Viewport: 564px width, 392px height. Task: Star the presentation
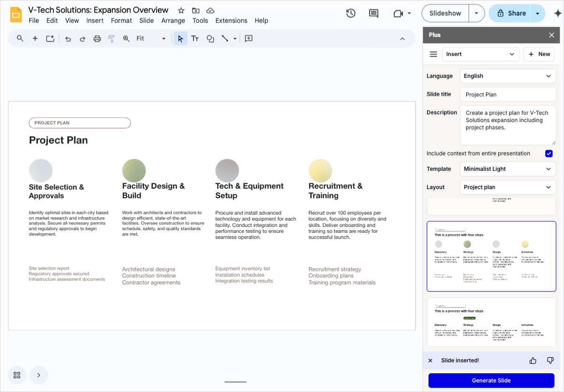click(181, 10)
